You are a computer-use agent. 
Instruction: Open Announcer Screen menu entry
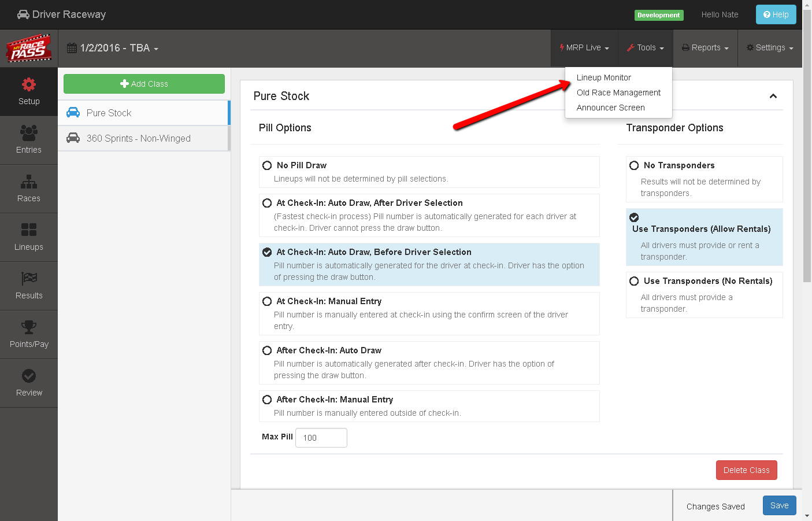[610, 108]
